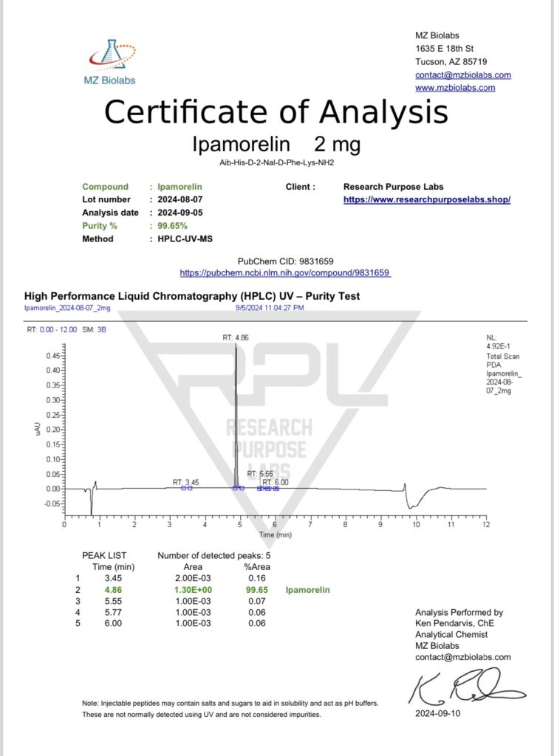Open the www.mzbiolabs.com website link
The image size is (554, 756).
(x=455, y=88)
